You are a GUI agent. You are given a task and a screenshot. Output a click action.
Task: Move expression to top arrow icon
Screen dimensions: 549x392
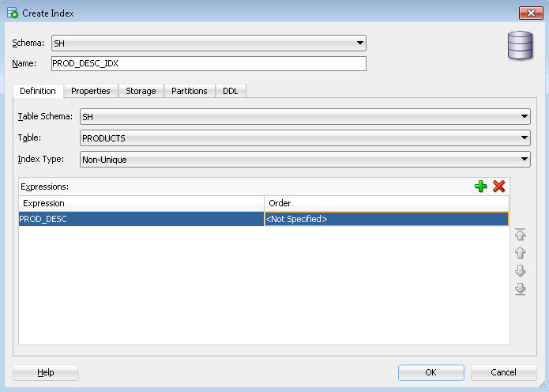[520, 235]
